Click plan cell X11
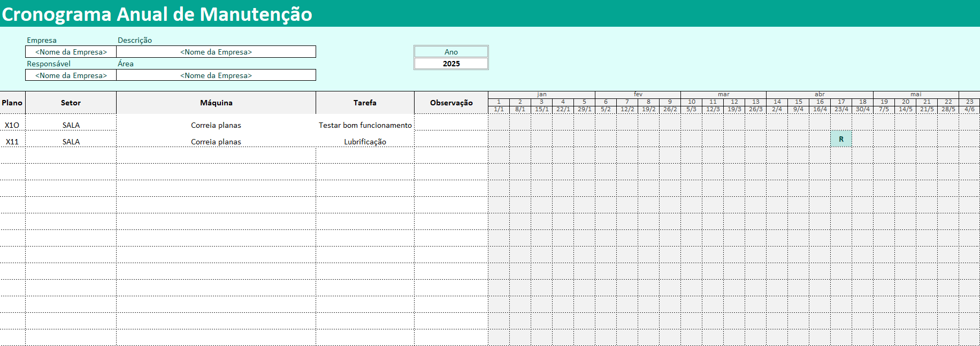 (12, 142)
